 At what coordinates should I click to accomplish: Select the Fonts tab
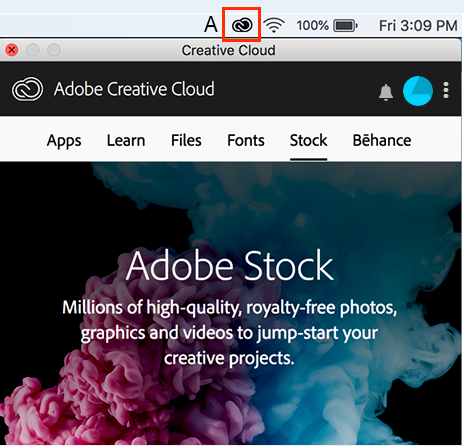246,140
